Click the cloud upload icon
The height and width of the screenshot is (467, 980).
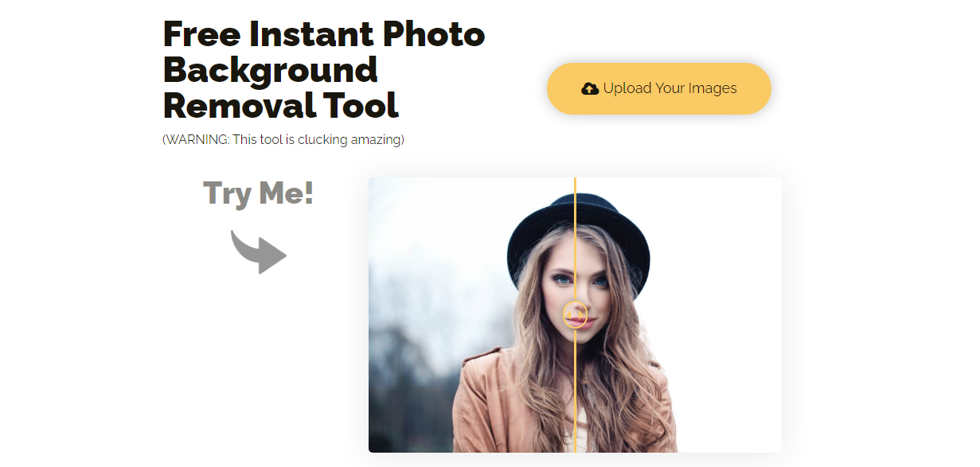click(x=590, y=88)
